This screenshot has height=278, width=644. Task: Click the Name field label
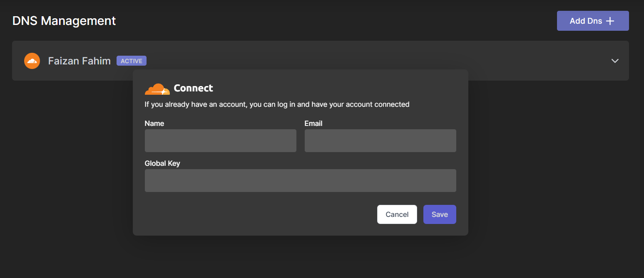coord(154,123)
